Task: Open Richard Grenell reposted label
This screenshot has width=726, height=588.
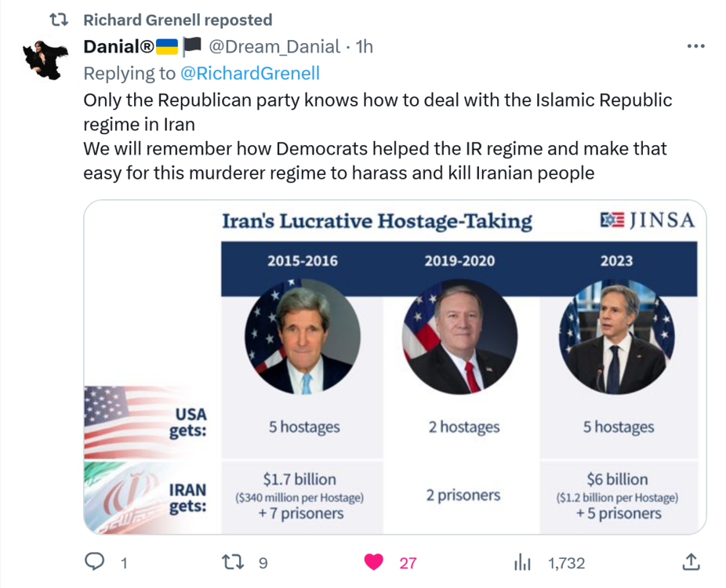Action: pos(177,20)
